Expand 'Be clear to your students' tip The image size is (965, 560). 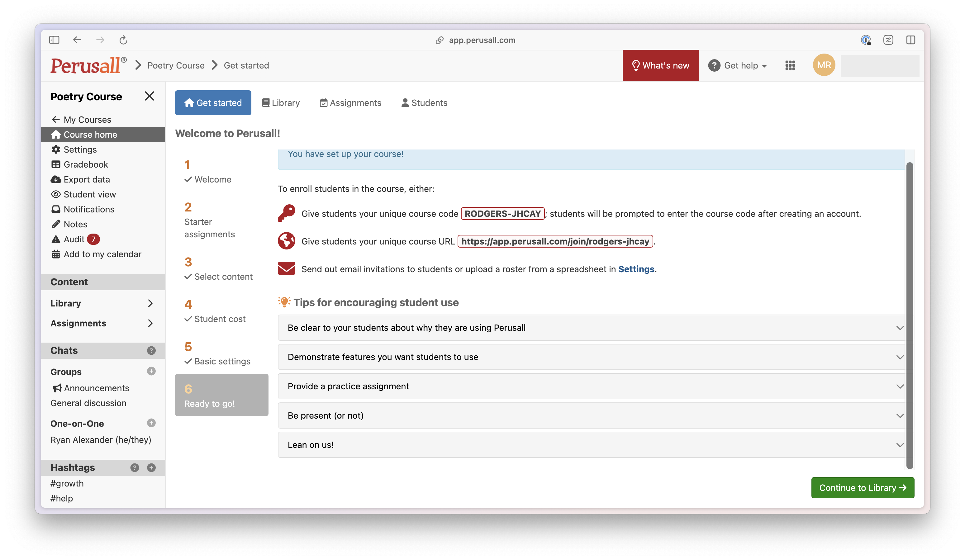click(591, 328)
